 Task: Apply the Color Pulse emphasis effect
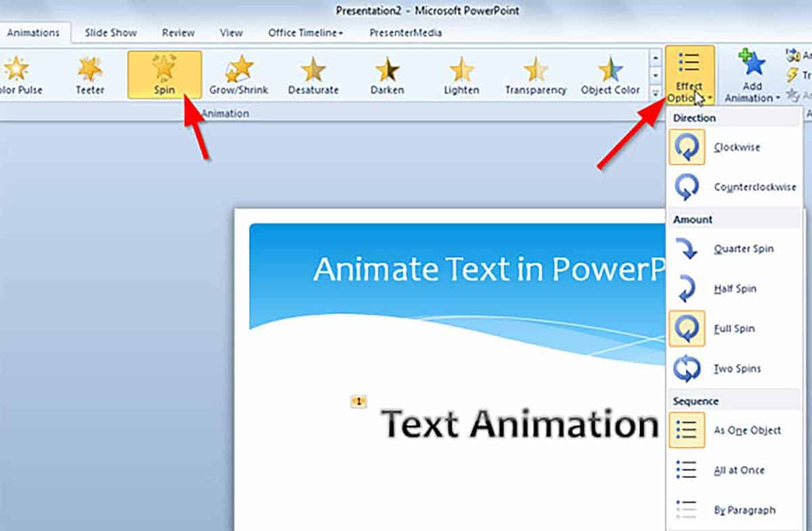point(19,75)
